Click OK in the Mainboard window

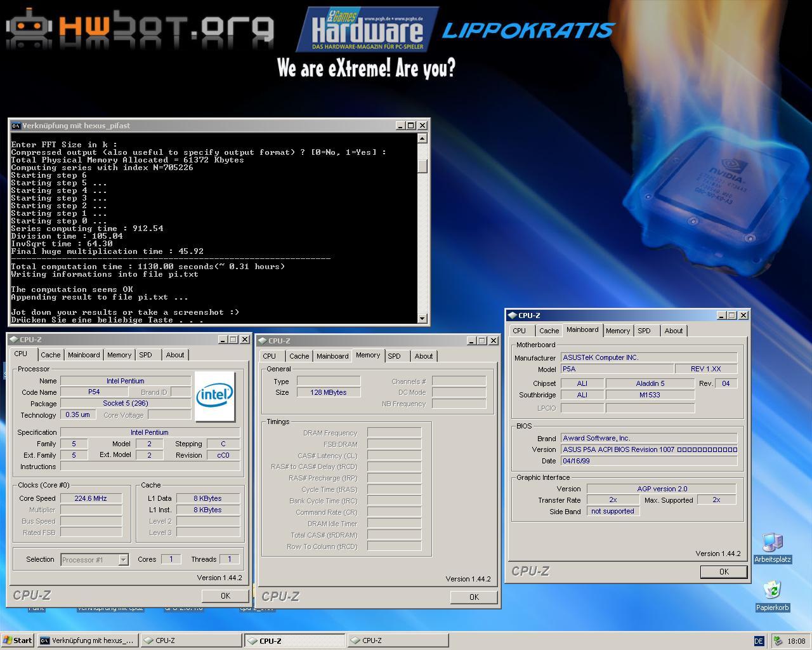(724, 572)
